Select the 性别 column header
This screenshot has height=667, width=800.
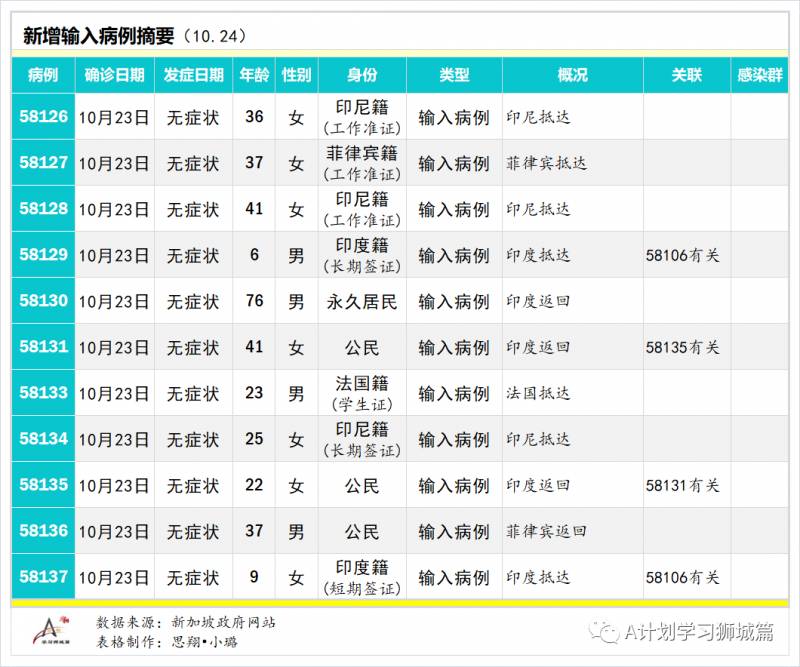click(x=296, y=74)
